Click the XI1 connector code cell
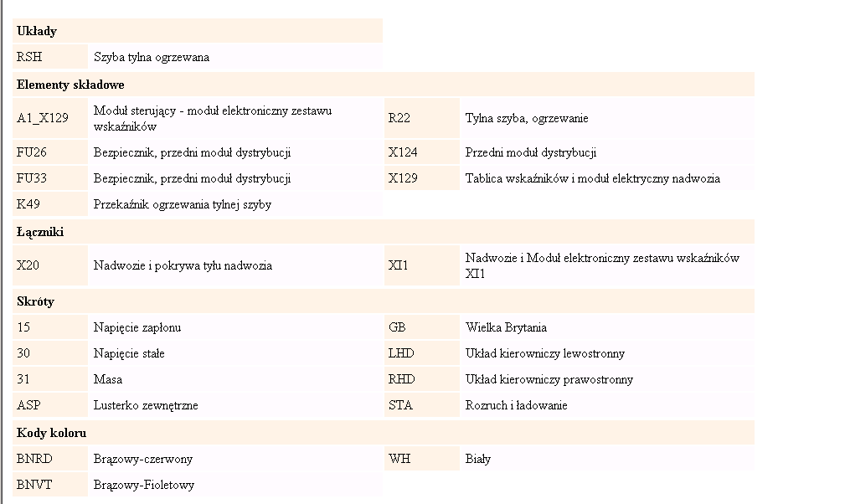 (398, 265)
